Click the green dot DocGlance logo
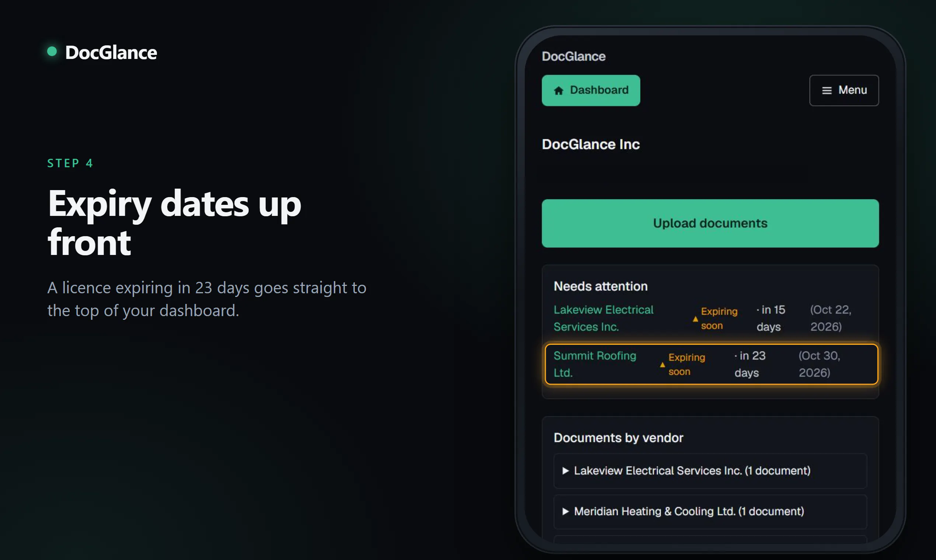Screen dimensions: 936x560 tap(52, 51)
